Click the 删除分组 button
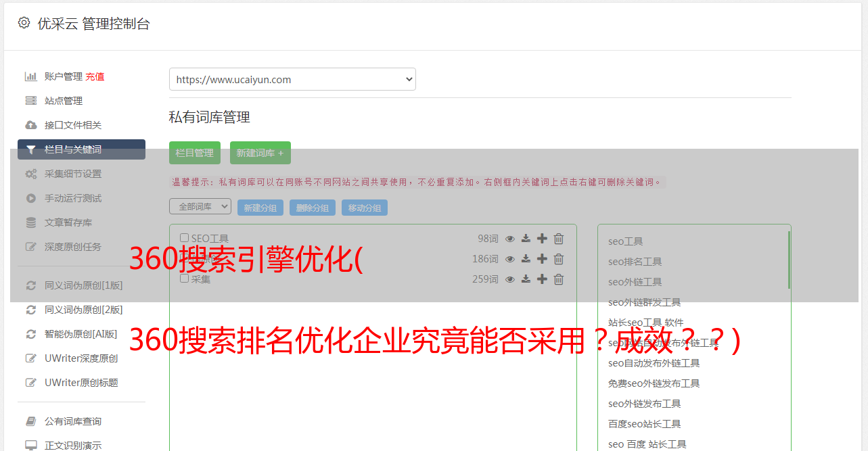 [x=313, y=208]
